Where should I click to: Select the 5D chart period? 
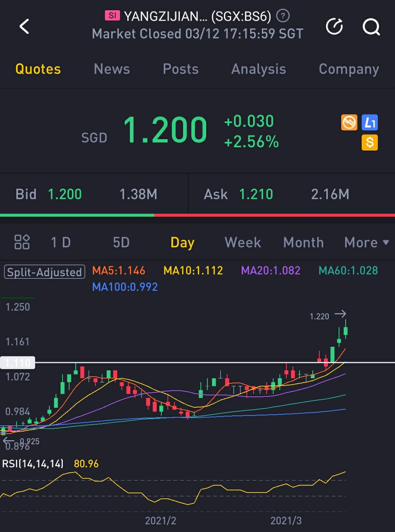121,242
